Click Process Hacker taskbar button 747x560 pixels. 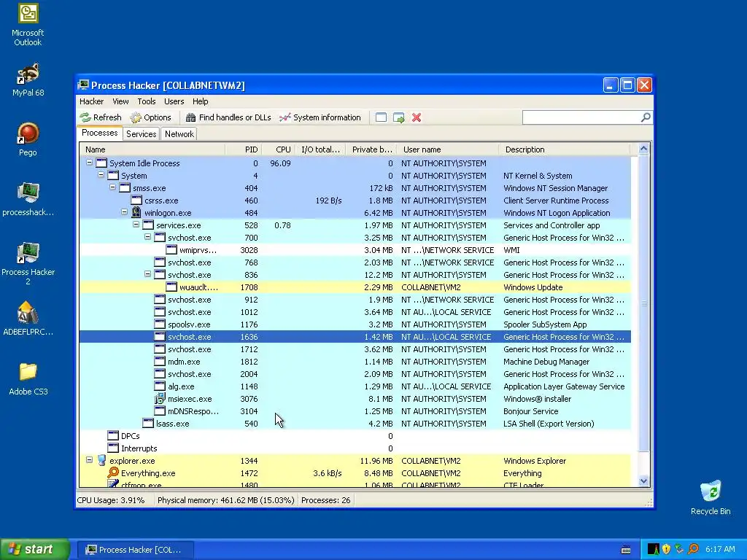(x=135, y=550)
